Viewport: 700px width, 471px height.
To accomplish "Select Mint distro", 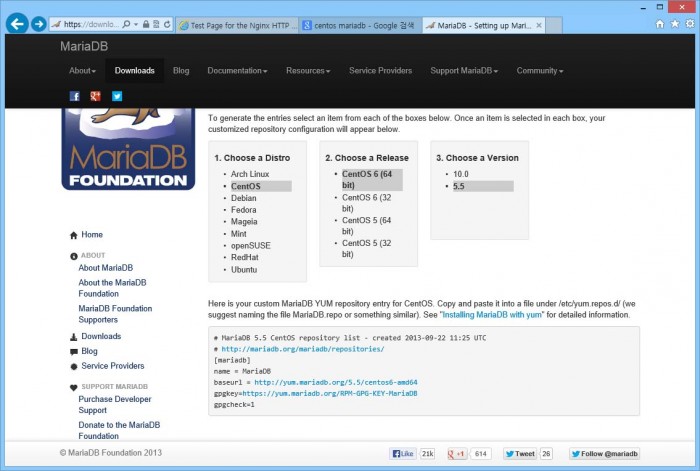I will point(238,234).
